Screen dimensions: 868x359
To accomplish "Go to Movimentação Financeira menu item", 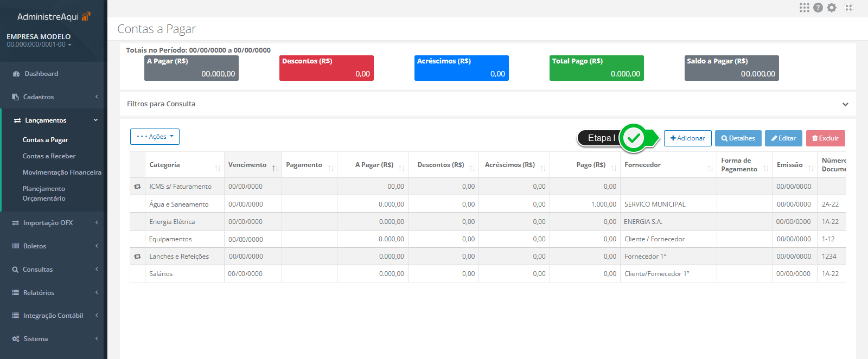I will [62, 172].
